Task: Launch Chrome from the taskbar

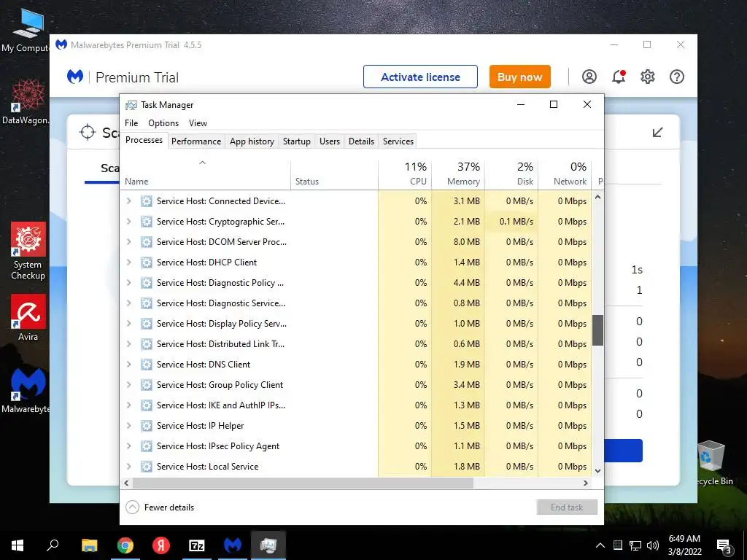Action: pos(125,545)
